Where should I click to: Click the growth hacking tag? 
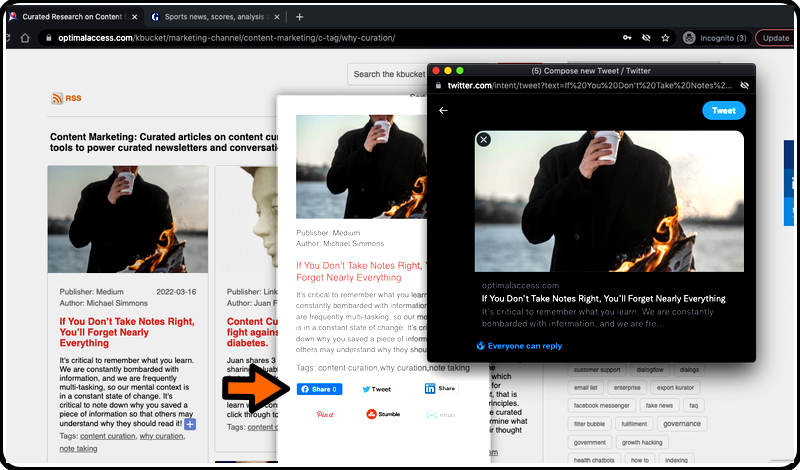(x=642, y=442)
